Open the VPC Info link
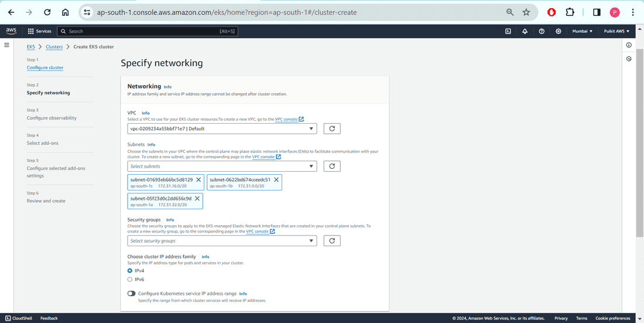 point(146,113)
